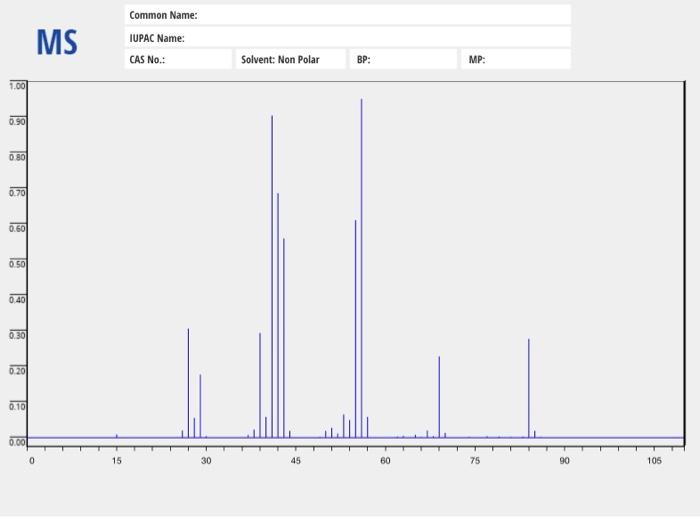This screenshot has width=700, height=517.
Task: Click the y-axis label 0.70
Action: tap(17, 193)
